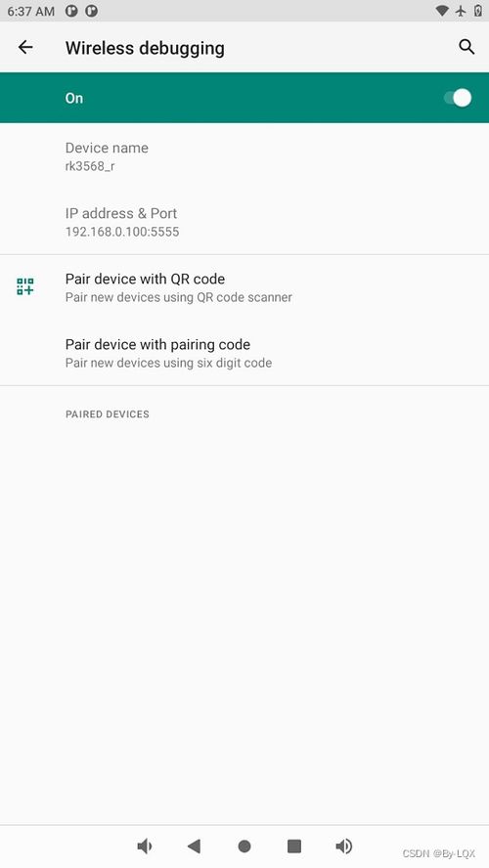Tap the square recents navigation button
Viewport: 489px width, 868px height.
tap(294, 846)
